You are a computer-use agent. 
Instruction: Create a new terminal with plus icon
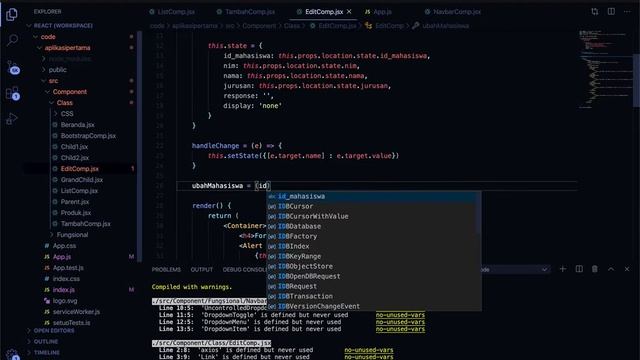point(563,269)
